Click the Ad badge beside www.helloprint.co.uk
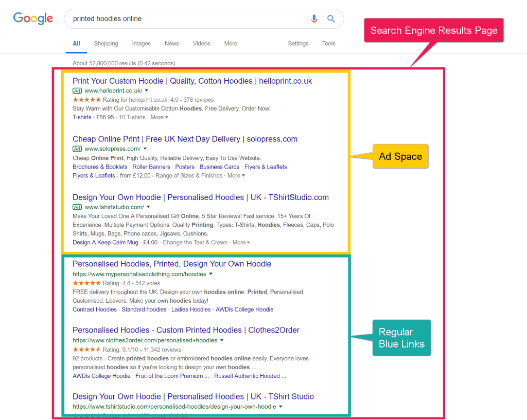The height and width of the screenshot is (420, 527). (77, 91)
